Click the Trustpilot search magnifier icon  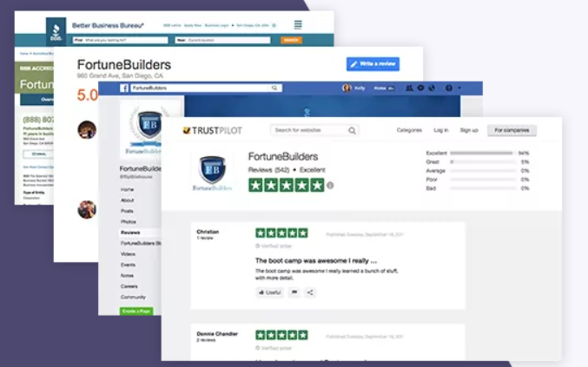tap(352, 130)
